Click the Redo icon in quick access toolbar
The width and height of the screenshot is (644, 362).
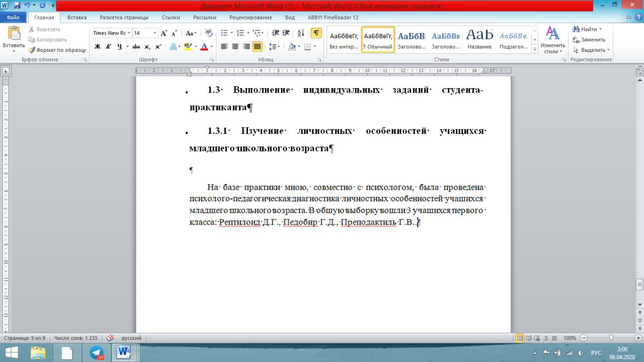[42, 6]
